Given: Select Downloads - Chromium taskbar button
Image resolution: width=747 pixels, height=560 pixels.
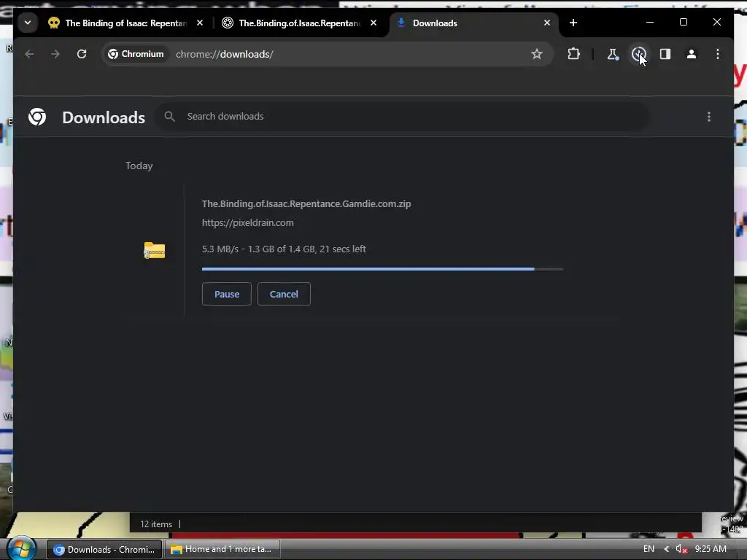Looking at the screenshot, I should (x=104, y=550).
